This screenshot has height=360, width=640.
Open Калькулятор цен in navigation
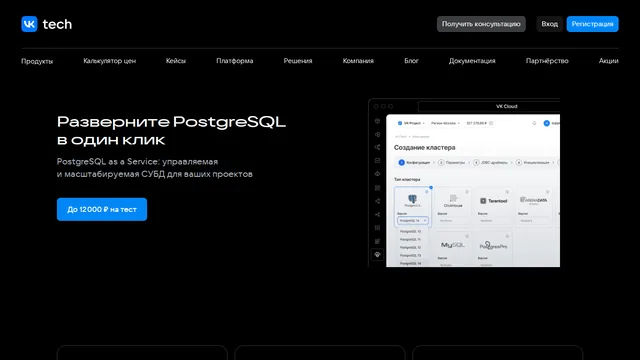(x=109, y=61)
